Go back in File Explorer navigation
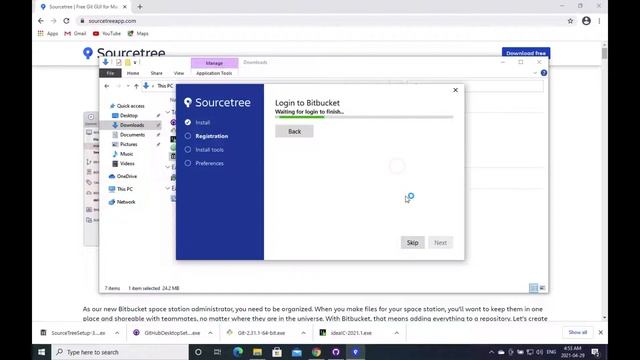The height and width of the screenshot is (360, 640). [x=107, y=86]
